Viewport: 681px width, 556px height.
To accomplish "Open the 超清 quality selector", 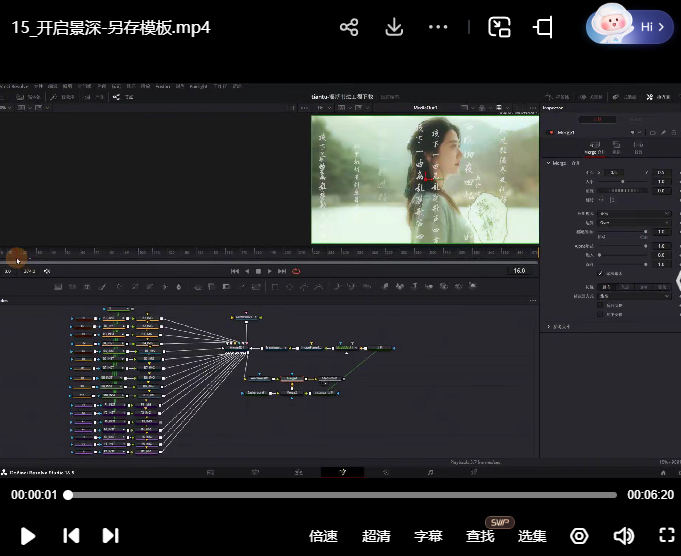I will tap(376, 537).
